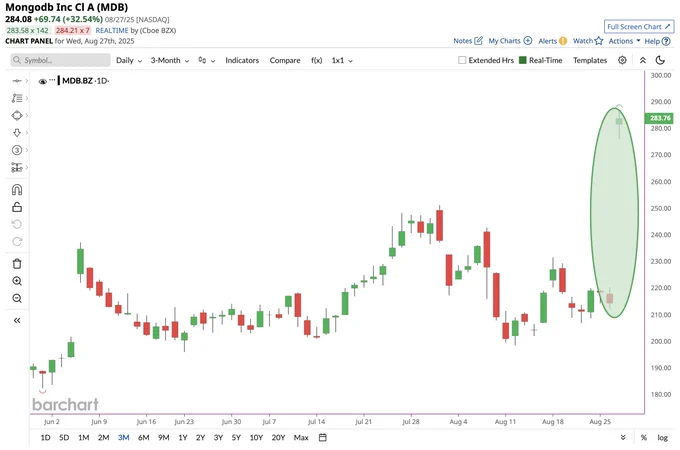Select the crosshair line drawing tool
Viewport: 680px width, 450px height.
[x=17, y=81]
